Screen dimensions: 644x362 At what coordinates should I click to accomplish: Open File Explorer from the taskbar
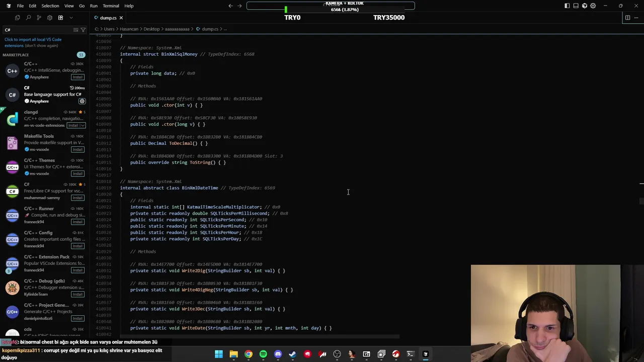(x=233, y=354)
